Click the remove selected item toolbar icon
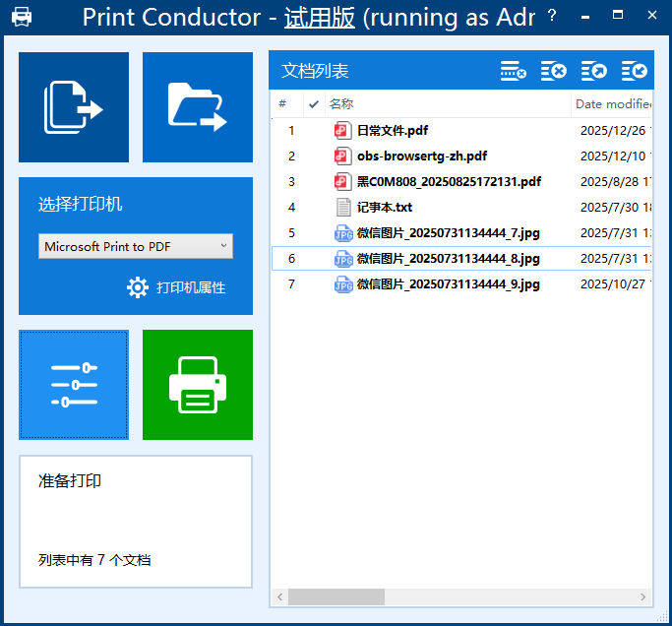This screenshot has height=626, width=672. [x=513, y=71]
